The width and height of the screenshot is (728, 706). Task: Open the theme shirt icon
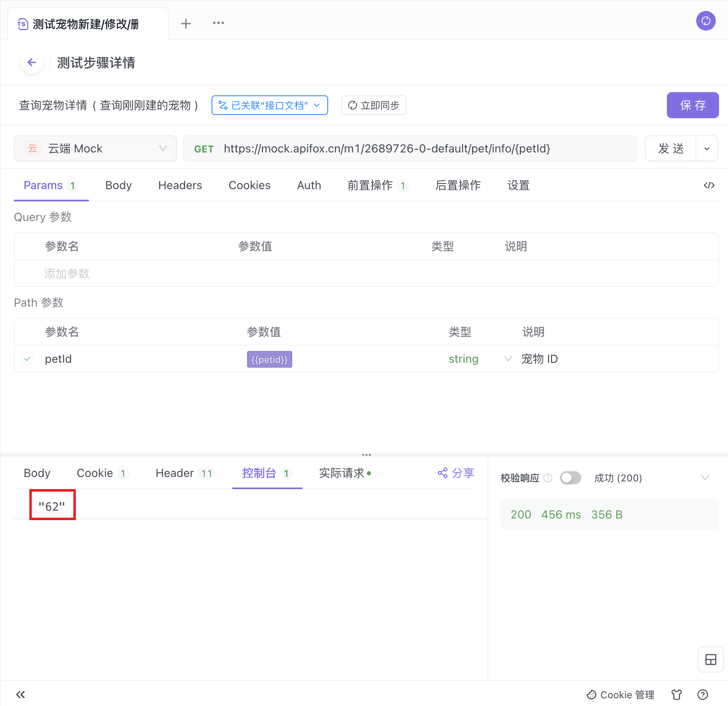(x=677, y=695)
